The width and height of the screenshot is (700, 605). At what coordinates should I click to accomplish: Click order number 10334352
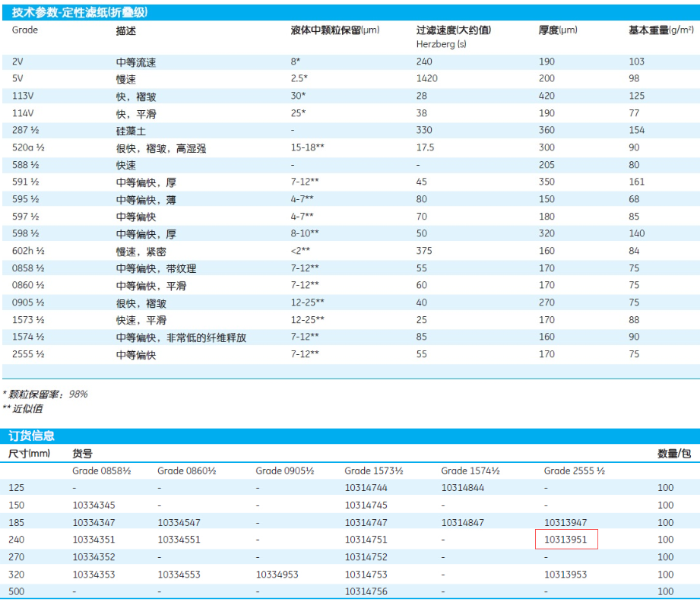[x=93, y=557]
